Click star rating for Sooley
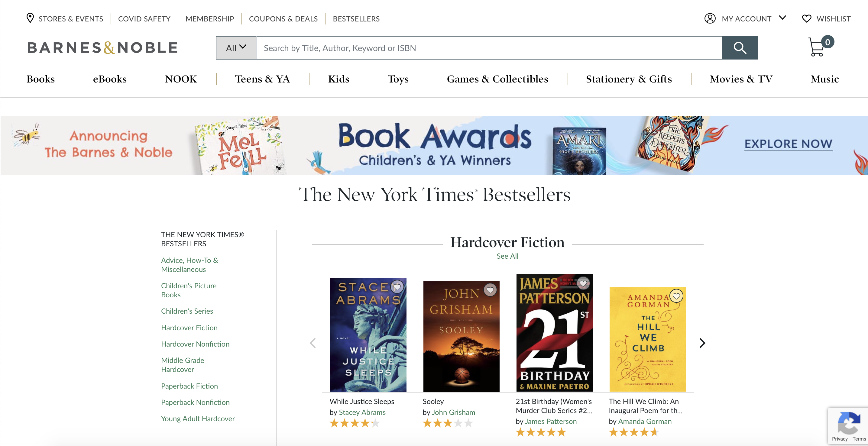This screenshot has height=446, width=868. [448, 423]
